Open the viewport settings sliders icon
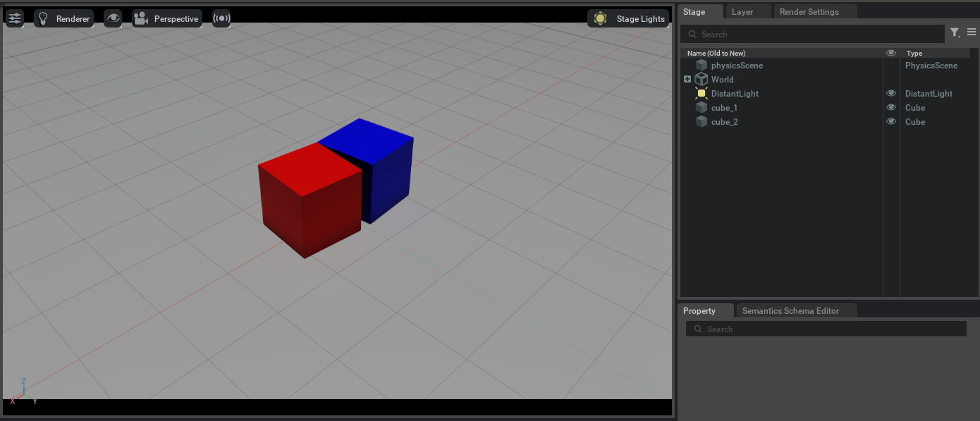 14,18
